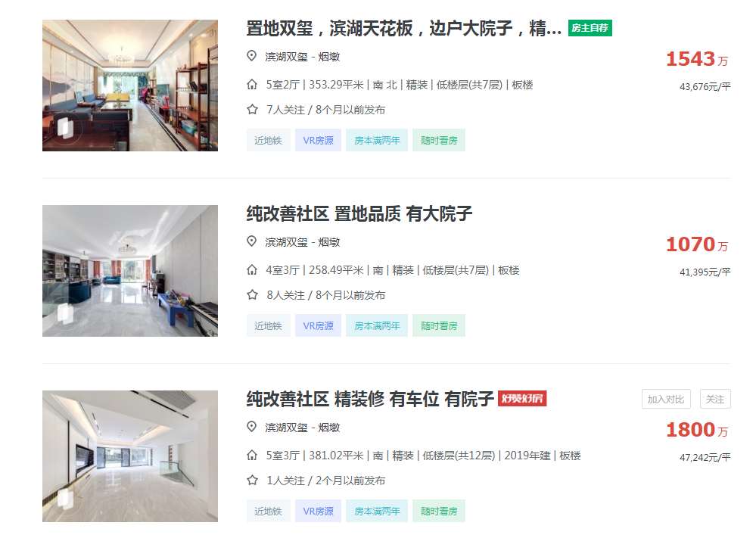Open listing title 纯改善社区 置地品质 有大院子
756x535 pixels.
coord(359,213)
